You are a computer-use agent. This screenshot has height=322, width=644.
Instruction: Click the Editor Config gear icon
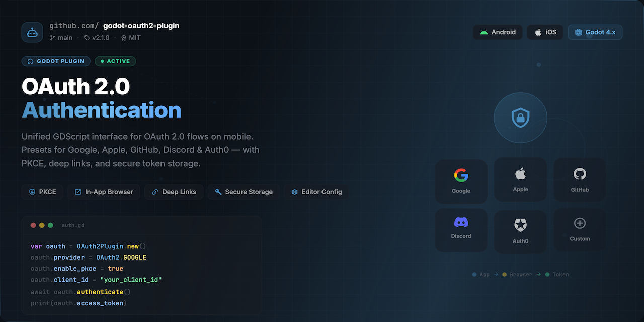click(295, 192)
